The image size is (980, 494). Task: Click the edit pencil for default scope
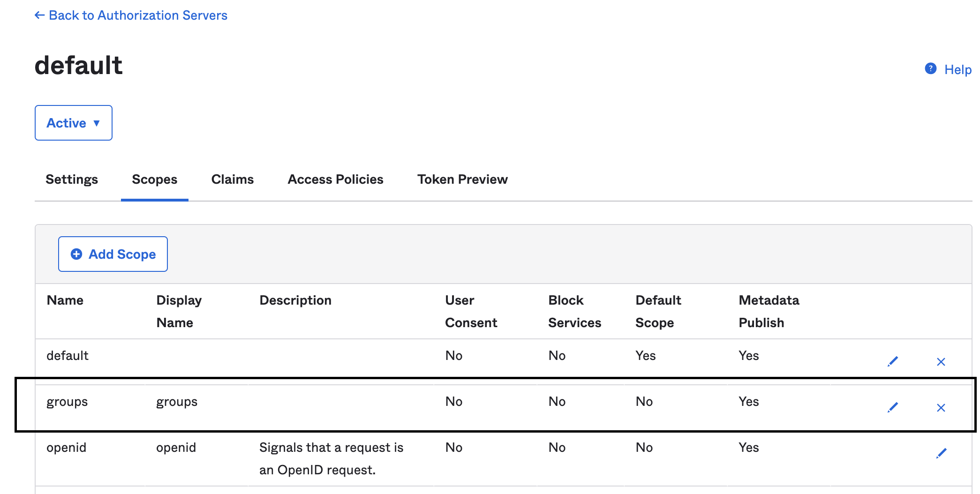click(x=893, y=361)
